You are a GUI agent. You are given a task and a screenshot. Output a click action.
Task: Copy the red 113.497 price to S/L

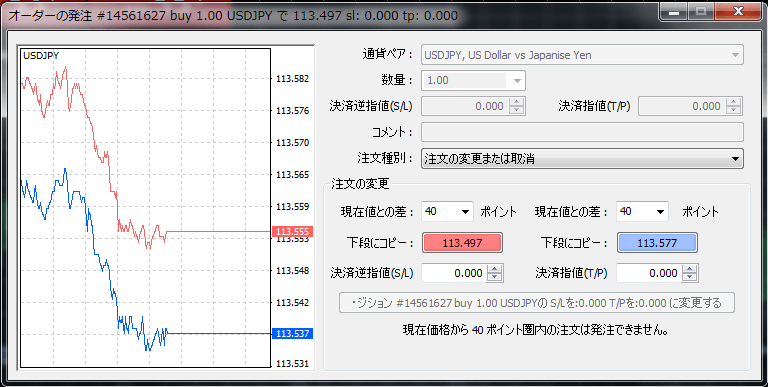[x=462, y=243]
